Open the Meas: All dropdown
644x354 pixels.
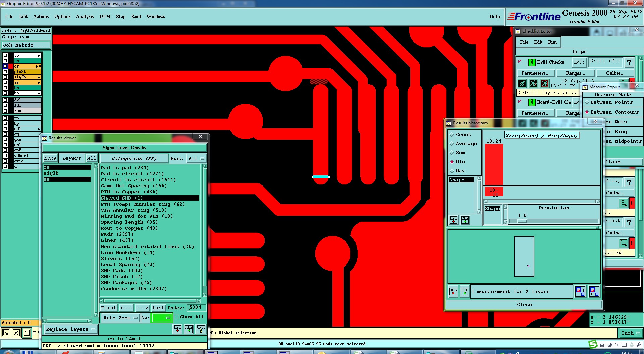(x=196, y=159)
